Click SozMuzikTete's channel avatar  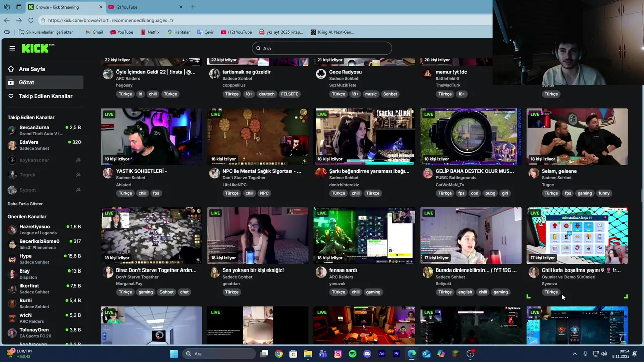coord(321,74)
